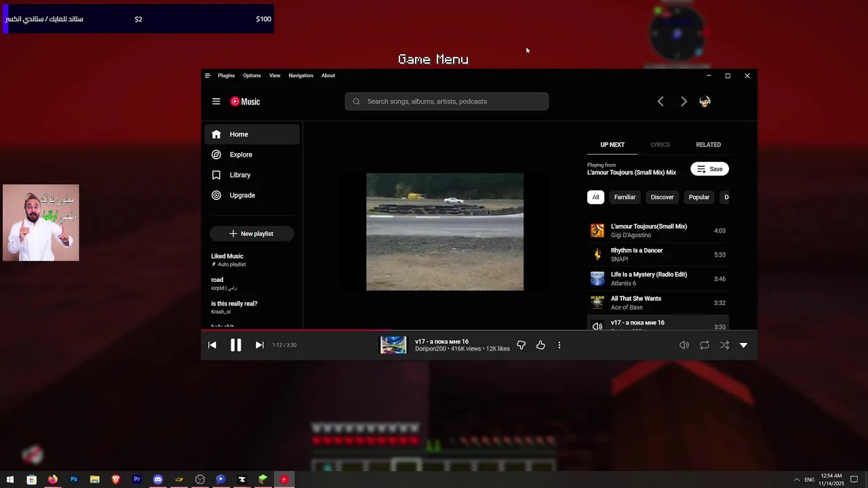Skip to the next track

(259, 345)
